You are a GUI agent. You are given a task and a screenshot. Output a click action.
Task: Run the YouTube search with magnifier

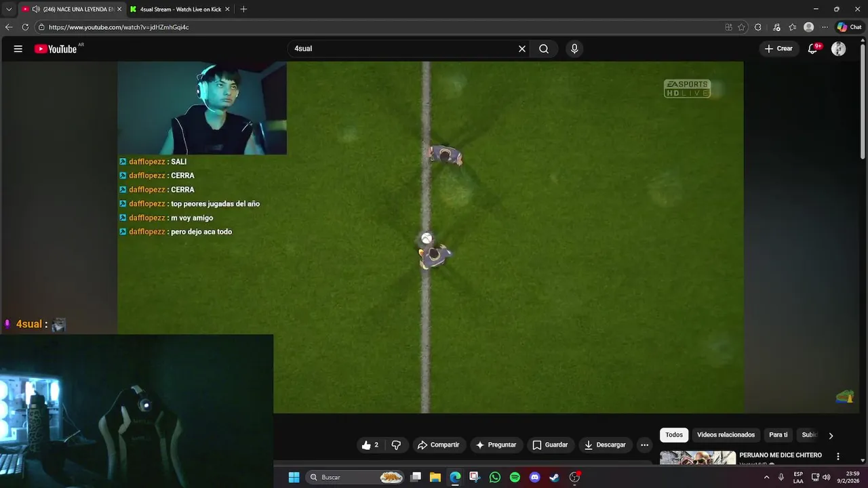pos(544,49)
